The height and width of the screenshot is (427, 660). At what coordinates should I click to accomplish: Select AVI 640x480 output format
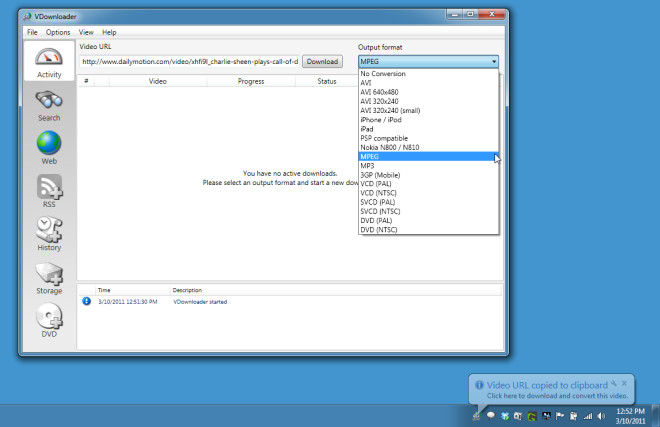428,92
